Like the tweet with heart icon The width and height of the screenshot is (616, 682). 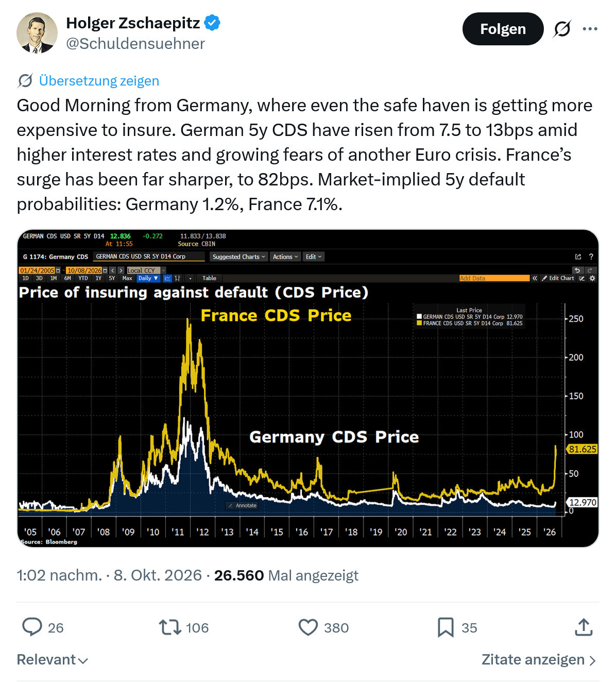point(308,627)
